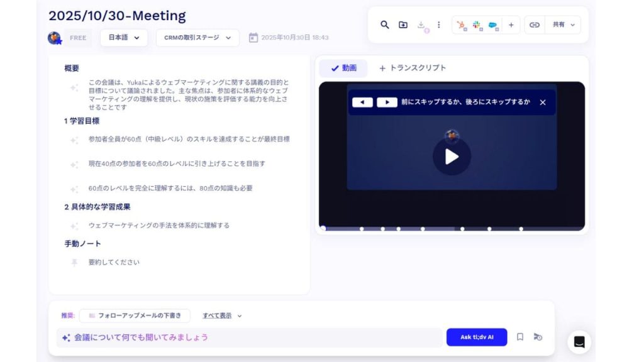Switch to the トランスクリプト tab
This screenshot has width=644, height=362.
413,68
